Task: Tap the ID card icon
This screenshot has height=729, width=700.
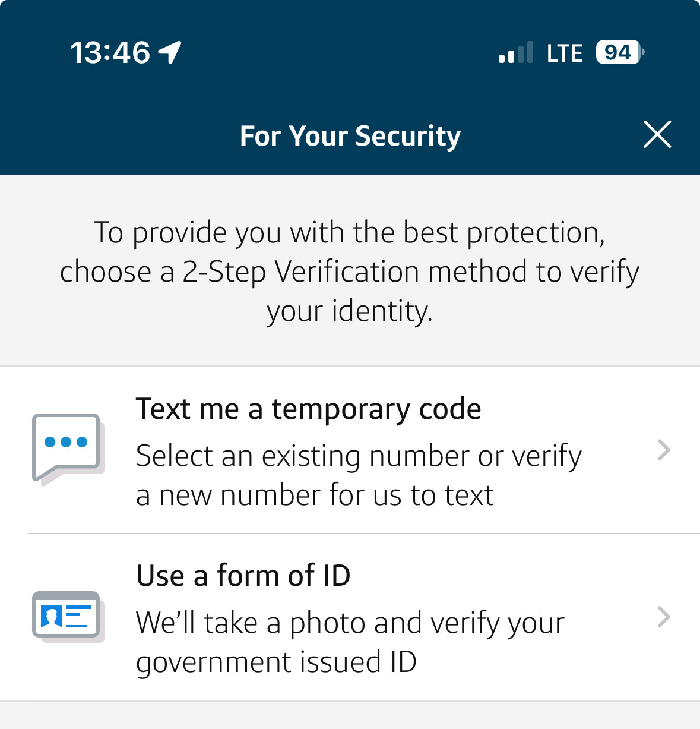Action: tap(67, 616)
